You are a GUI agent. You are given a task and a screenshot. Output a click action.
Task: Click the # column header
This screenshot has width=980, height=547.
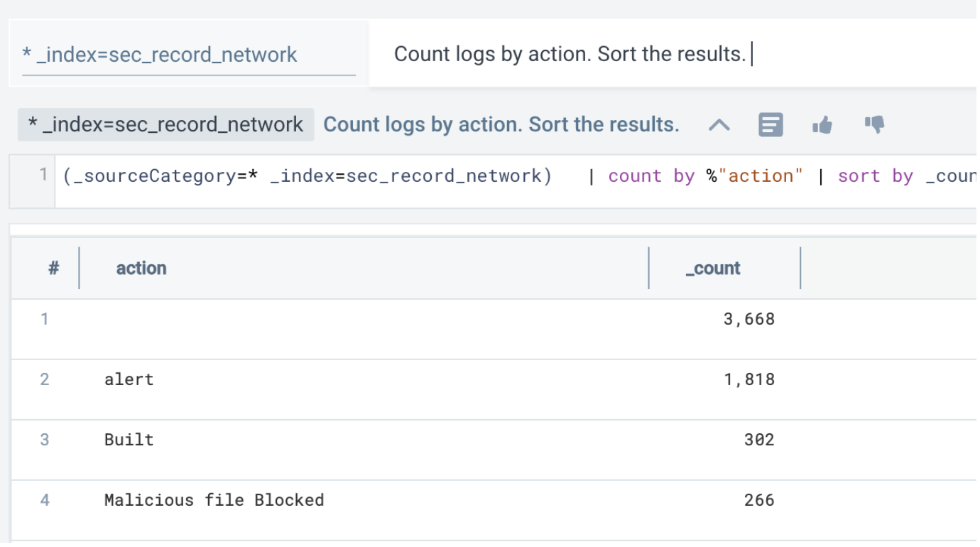(53, 269)
